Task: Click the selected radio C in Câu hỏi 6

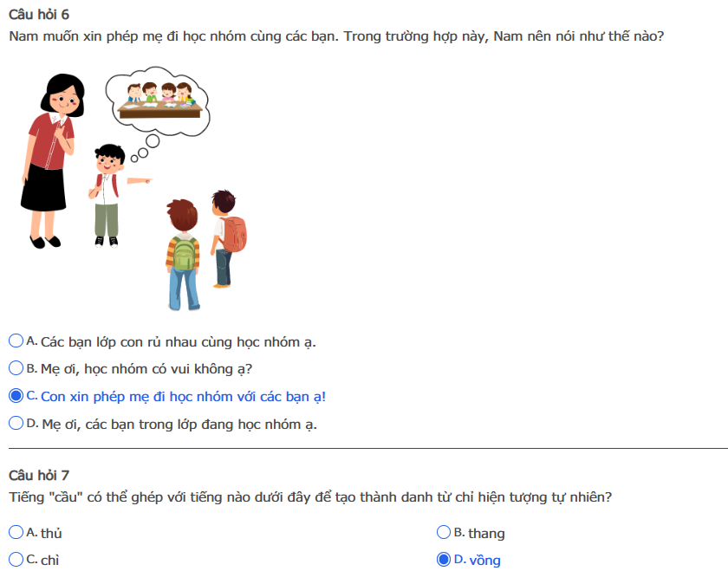Action: [16, 396]
